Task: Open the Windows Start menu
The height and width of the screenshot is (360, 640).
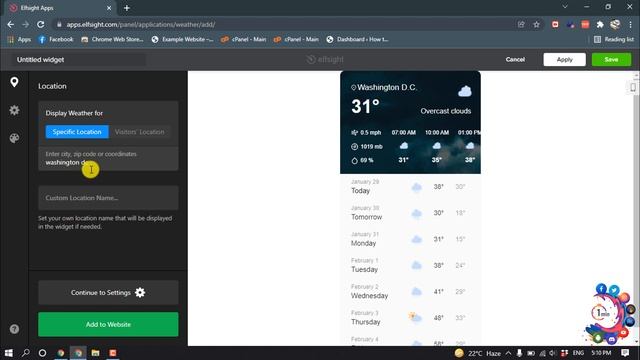Action: (x=9, y=353)
